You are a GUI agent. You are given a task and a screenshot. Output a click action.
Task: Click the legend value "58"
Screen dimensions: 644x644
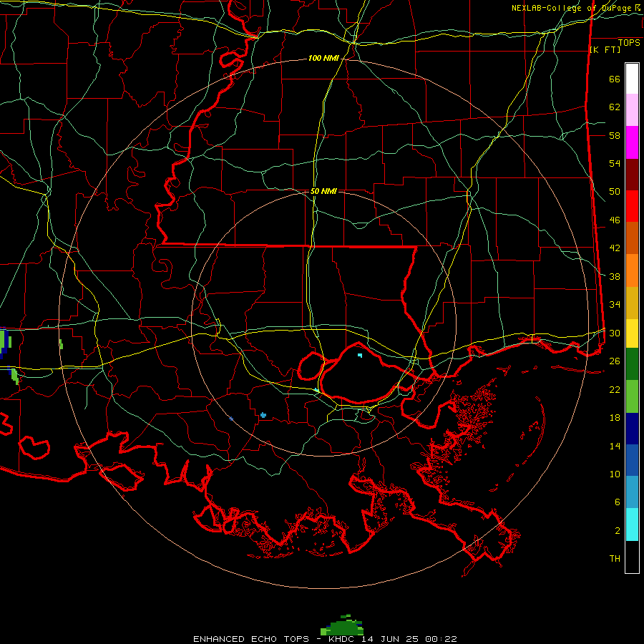pos(615,135)
